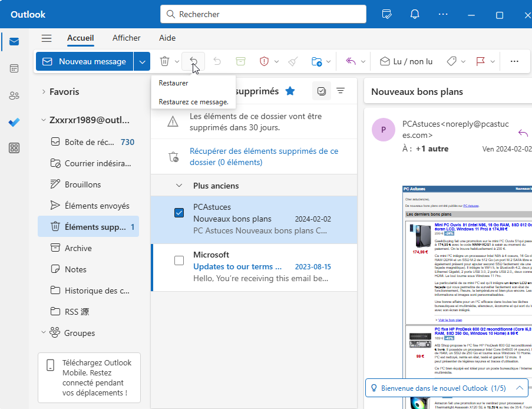Screen dimensions: 532x409
Task: Open the message list filter icon
Action: click(x=341, y=91)
